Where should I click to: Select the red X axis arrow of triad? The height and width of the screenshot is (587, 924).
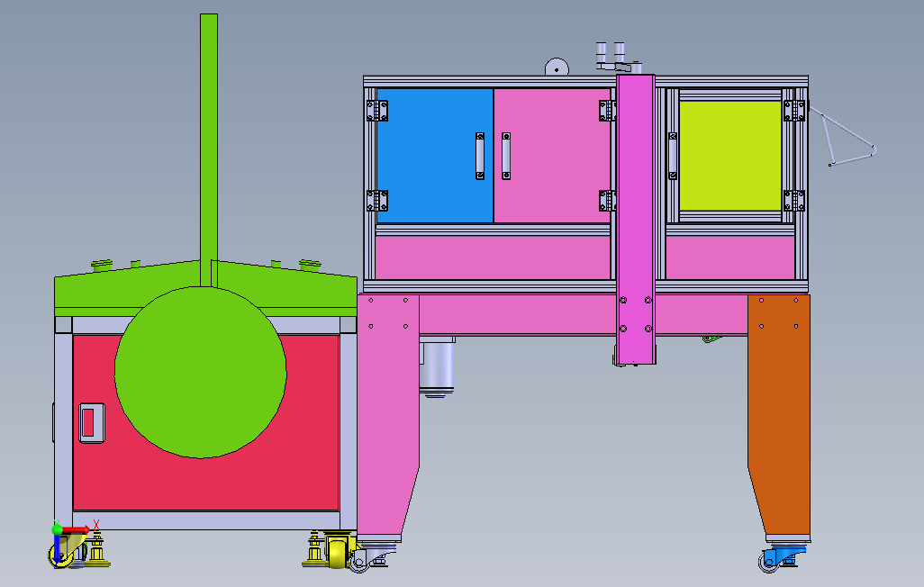(x=76, y=530)
